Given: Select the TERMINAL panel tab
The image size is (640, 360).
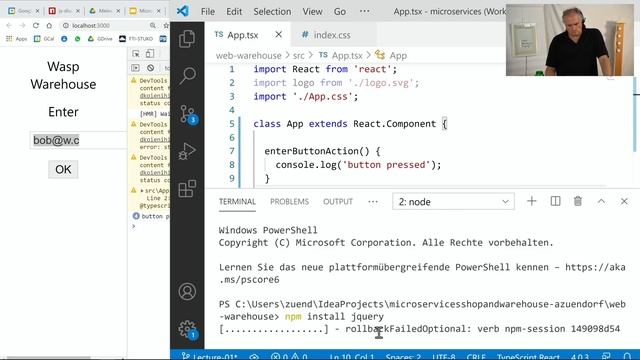Looking at the screenshot, I should (237, 202).
